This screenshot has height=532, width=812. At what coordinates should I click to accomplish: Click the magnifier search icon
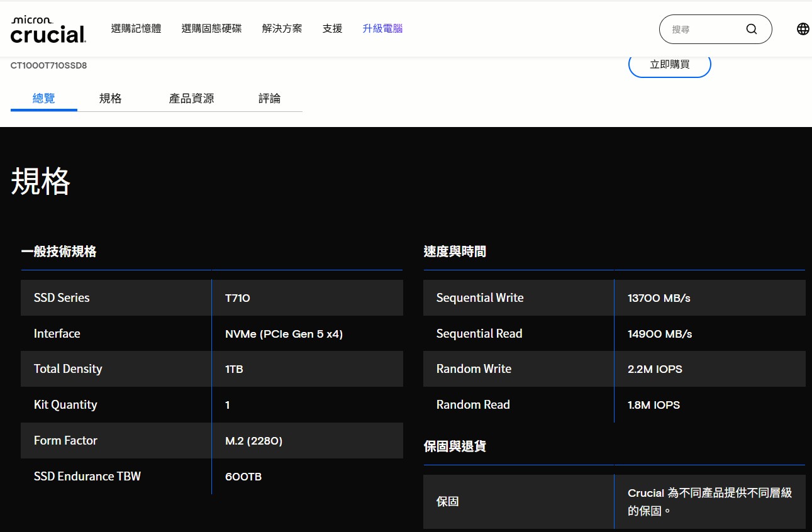click(x=752, y=29)
